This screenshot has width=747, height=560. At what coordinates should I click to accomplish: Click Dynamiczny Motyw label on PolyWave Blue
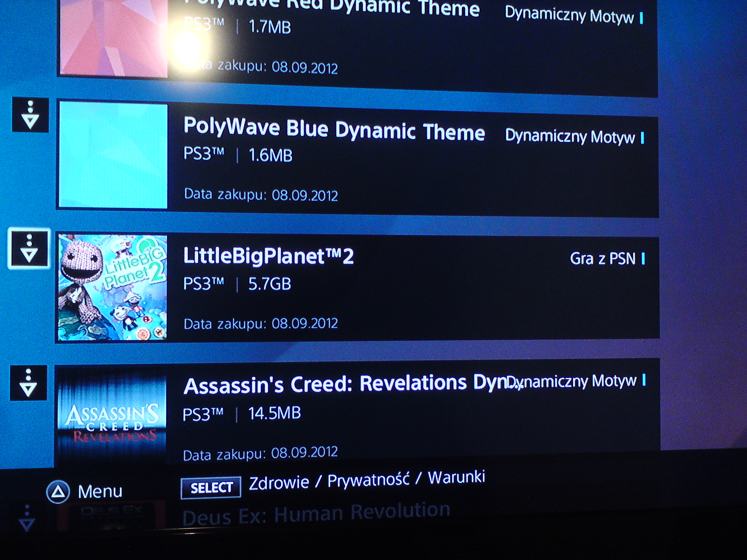pyautogui.click(x=570, y=137)
